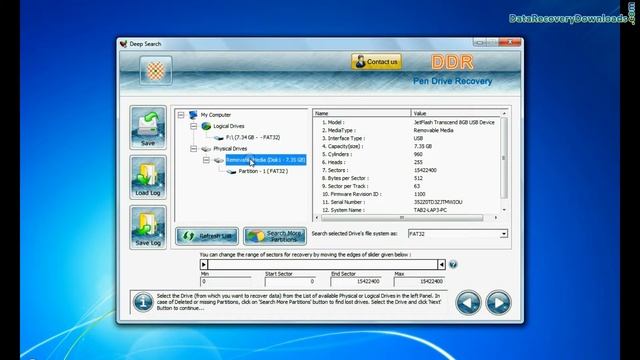Click 'JetFlash Transcend 8GB USB Device' value
Image resolution: width=640 pixels, height=360 pixels.
point(454,122)
